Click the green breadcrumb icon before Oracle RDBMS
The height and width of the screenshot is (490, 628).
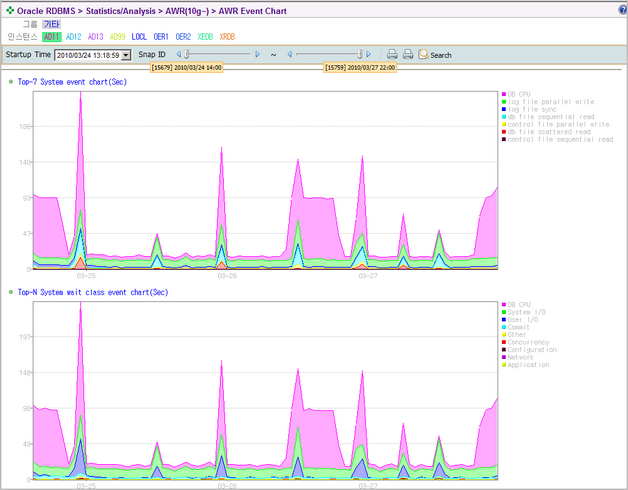pyautogui.click(x=10, y=11)
